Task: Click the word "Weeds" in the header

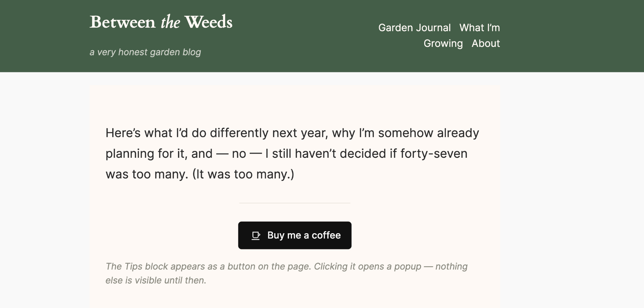Action: pos(208,22)
